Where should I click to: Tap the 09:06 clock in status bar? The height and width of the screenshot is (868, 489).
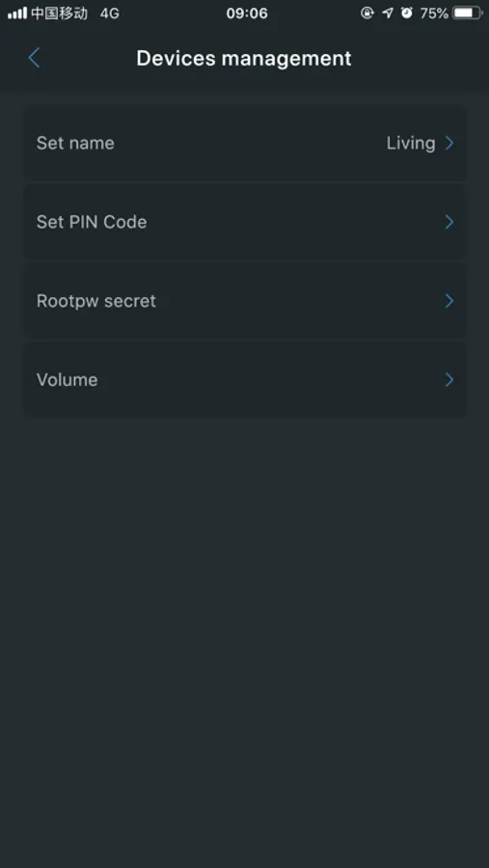pyautogui.click(x=247, y=14)
